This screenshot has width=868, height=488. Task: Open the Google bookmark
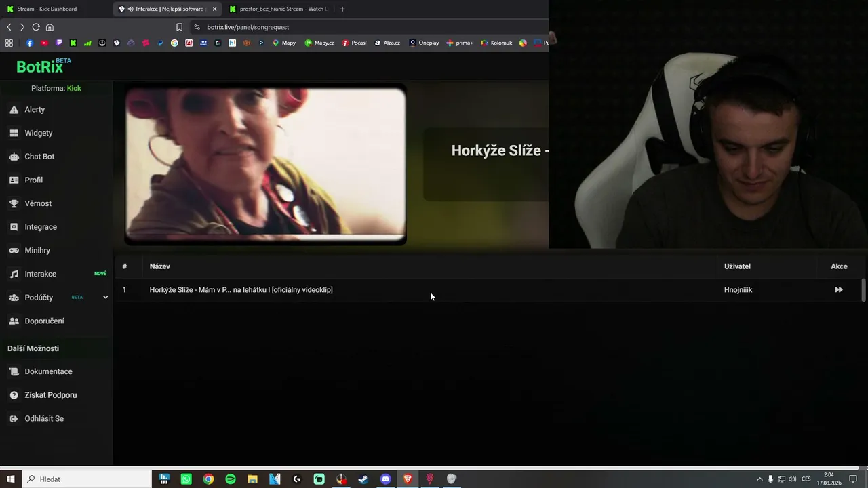(x=174, y=43)
